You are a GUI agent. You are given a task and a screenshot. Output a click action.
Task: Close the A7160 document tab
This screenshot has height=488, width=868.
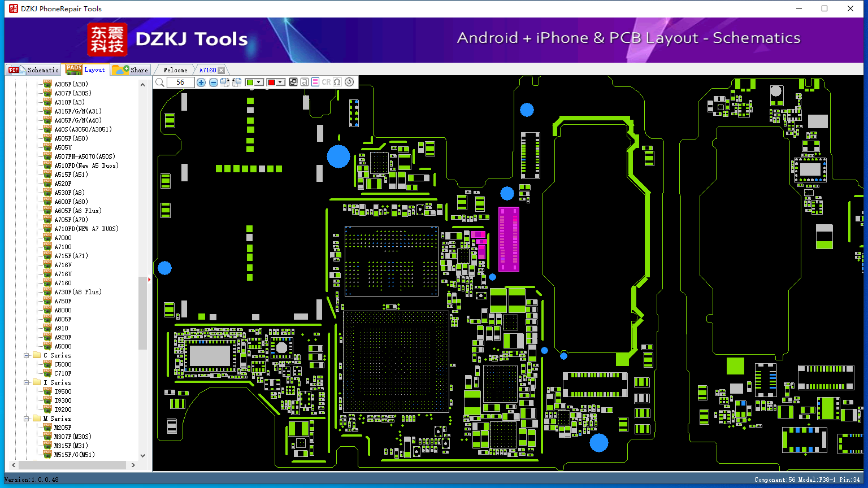[x=222, y=70]
